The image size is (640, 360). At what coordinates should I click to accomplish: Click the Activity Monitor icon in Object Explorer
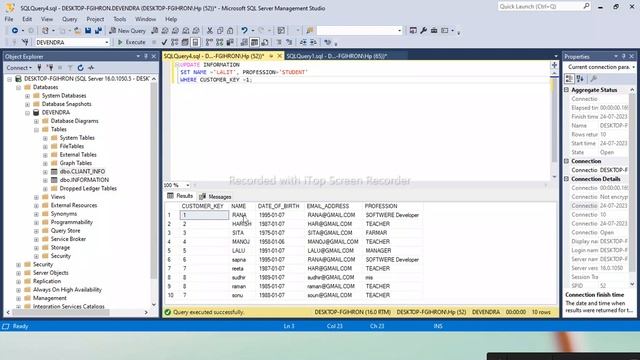[91, 68]
